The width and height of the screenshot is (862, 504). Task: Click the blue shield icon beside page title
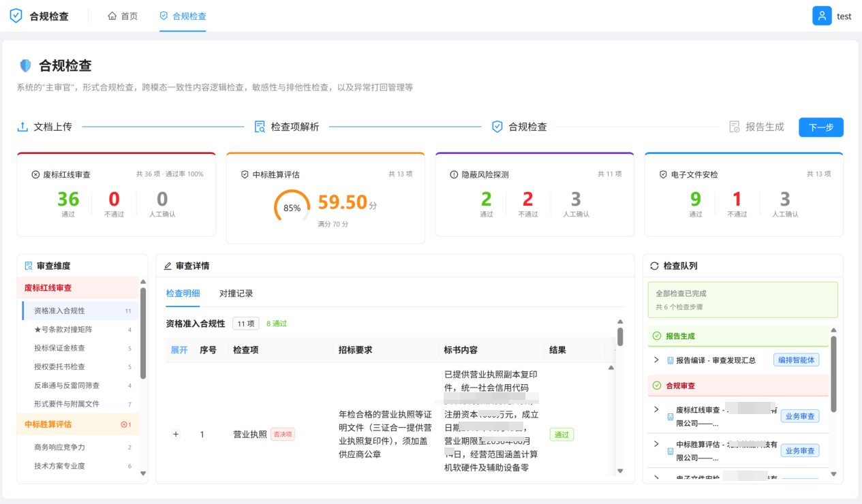(25, 65)
